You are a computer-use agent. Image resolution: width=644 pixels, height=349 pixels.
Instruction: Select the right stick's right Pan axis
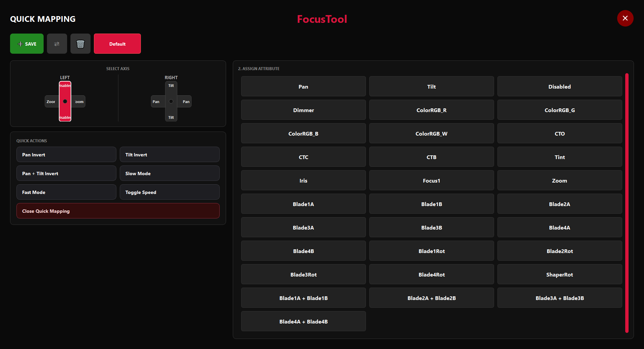coord(184,101)
